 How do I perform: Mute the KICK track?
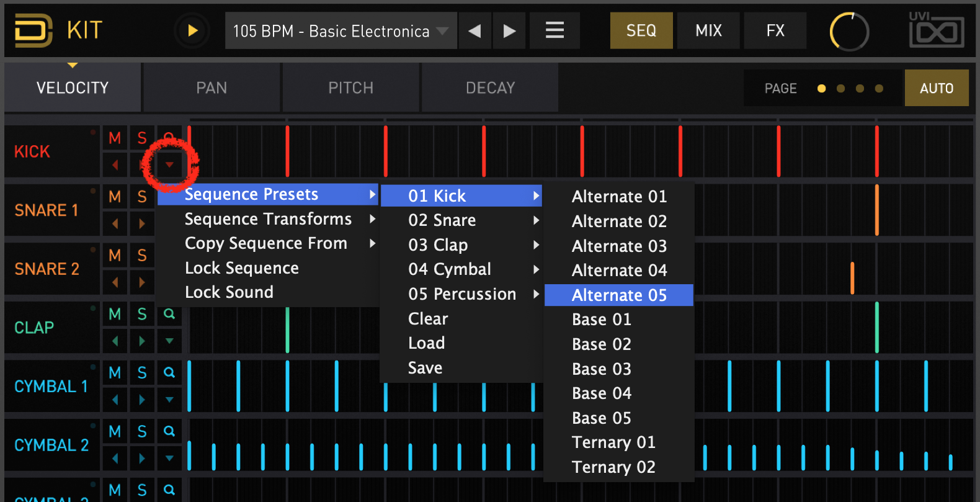(x=115, y=138)
